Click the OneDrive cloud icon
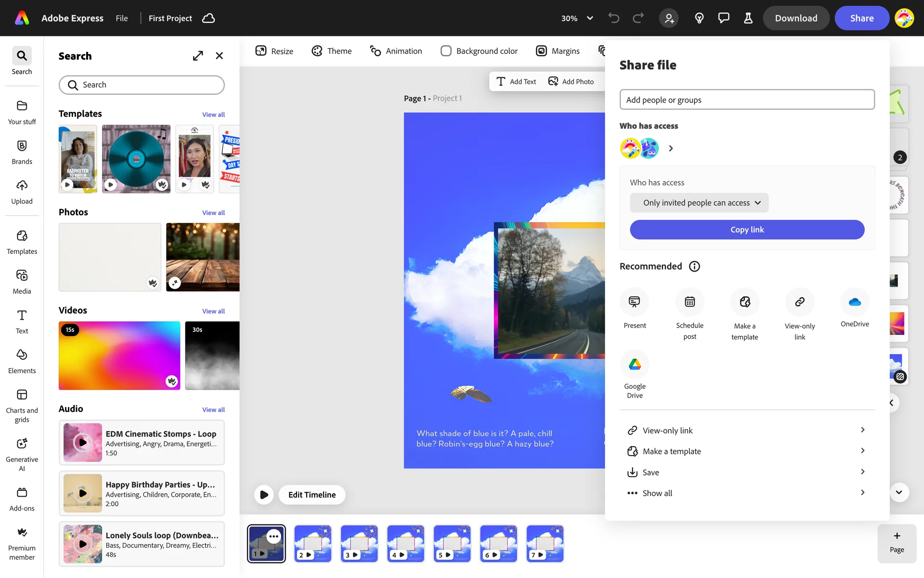 pyautogui.click(x=854, y=302)
